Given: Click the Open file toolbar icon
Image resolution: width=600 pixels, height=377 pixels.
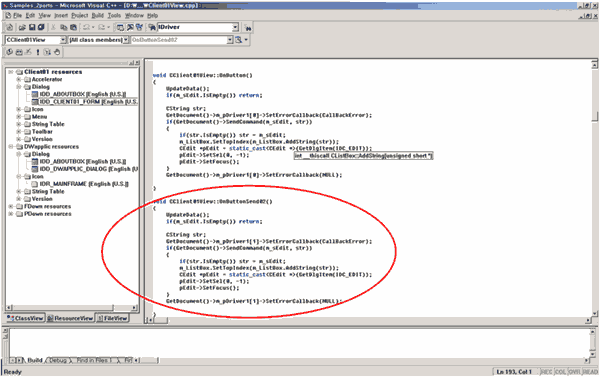Looking at the screenshot, I should [22, 27].
